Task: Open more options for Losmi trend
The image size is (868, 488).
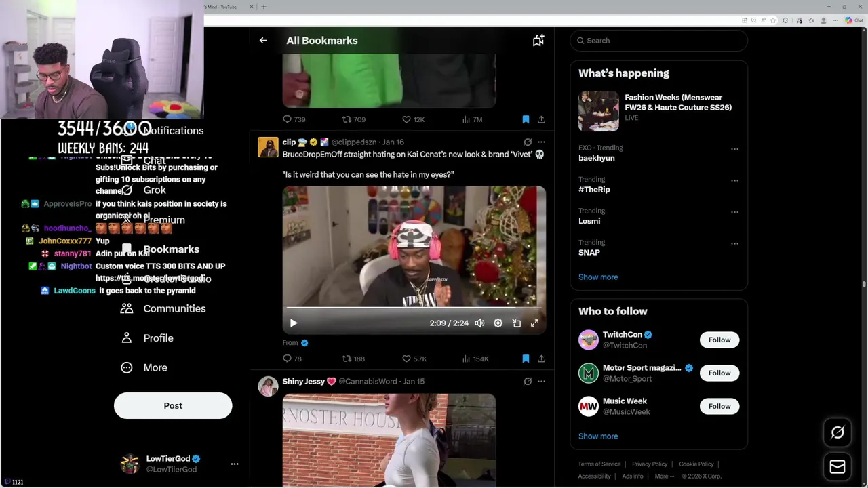Action: (x=734, y=212)
